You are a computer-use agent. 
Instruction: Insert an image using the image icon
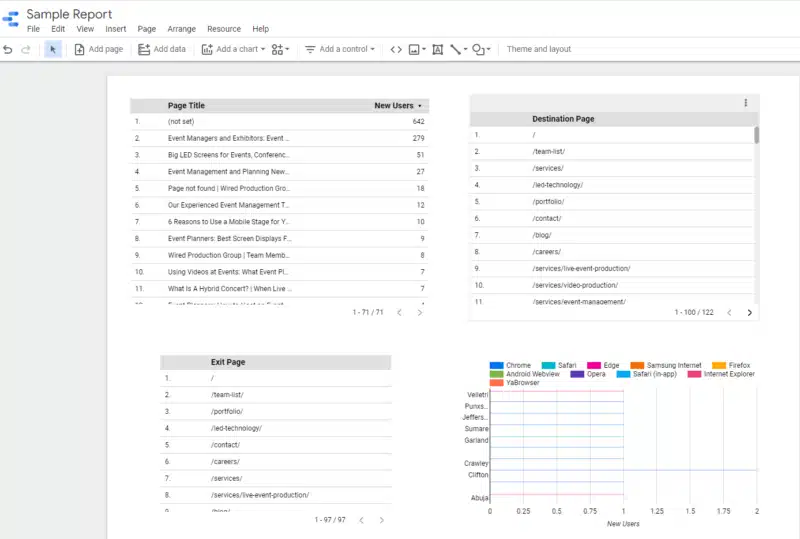point(416,49)
